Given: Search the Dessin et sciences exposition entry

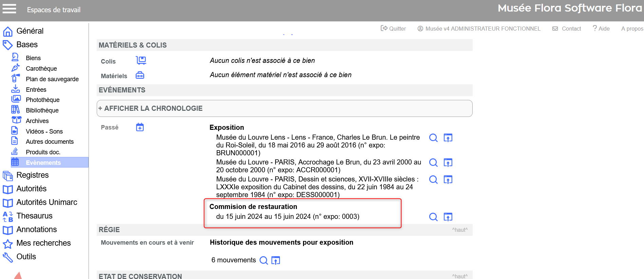Looking at the screenshot, I should pos(433,179).
